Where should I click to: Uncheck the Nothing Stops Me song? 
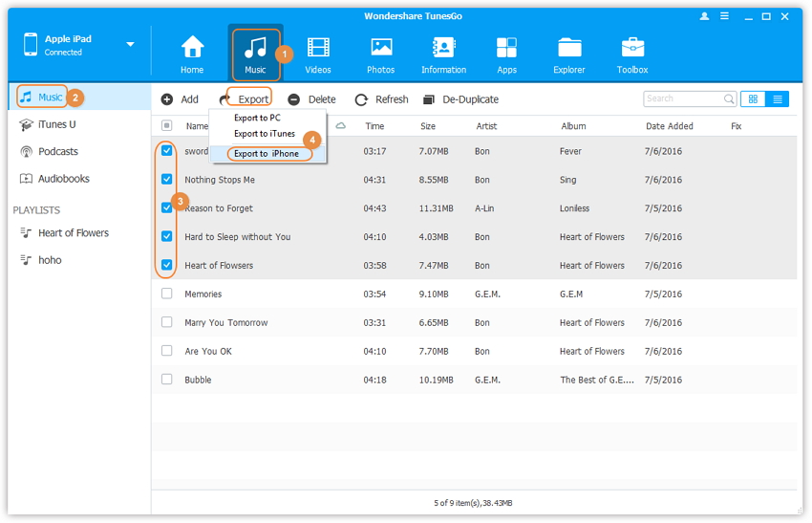point(167,180)
